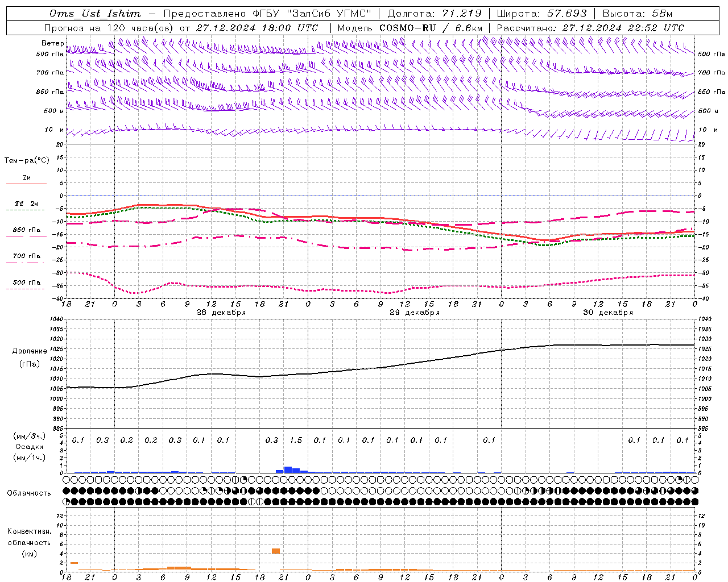The image size is (728, 582).
Task: Click the longitude value Долгота: 71.219
Action: coord(435,14)
